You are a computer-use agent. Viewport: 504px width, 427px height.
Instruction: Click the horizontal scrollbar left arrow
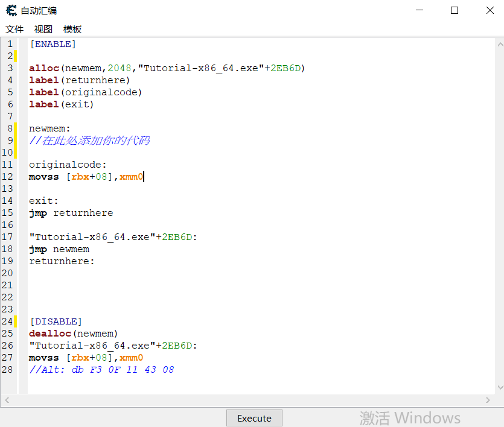(x=6, y=400)
